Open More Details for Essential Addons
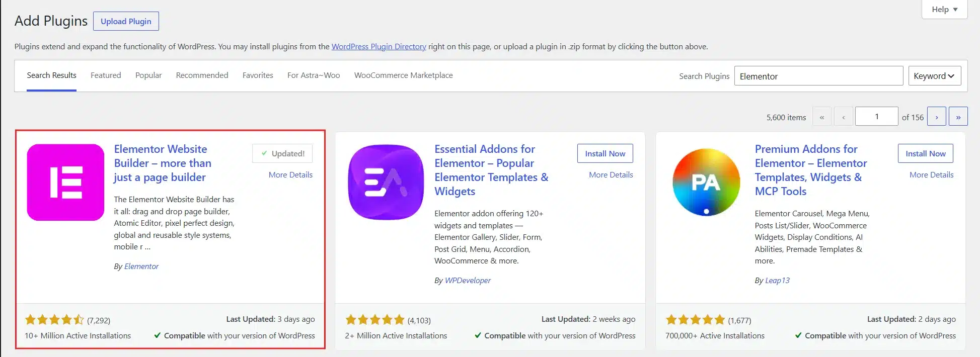 coord(611,175)
